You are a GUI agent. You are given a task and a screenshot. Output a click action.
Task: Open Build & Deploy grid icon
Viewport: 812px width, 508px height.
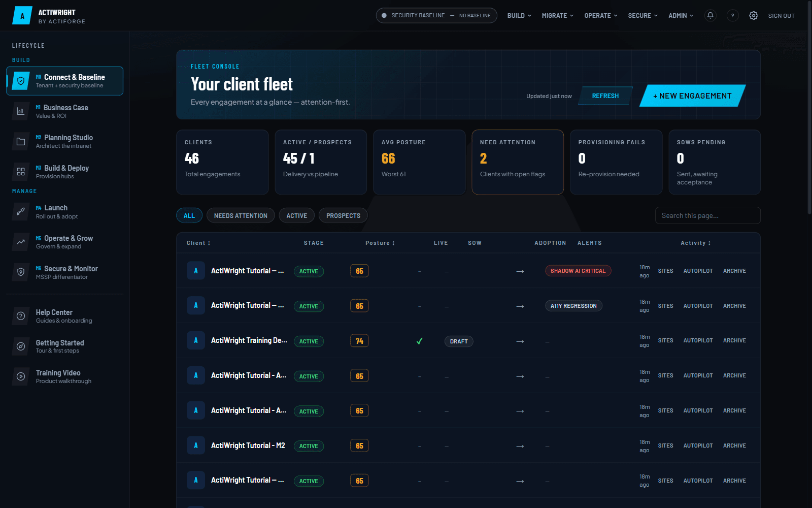21,172
